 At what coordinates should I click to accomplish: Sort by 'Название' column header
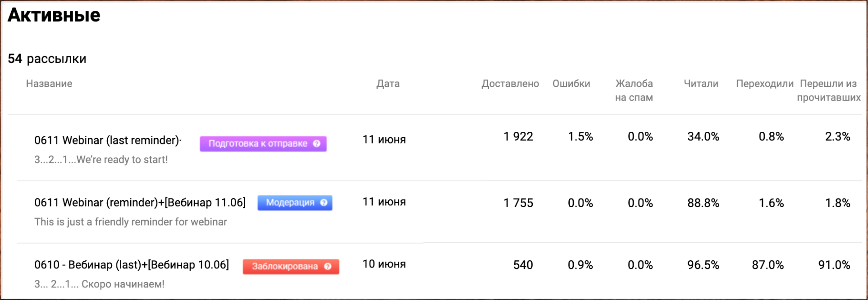point(49,83)
